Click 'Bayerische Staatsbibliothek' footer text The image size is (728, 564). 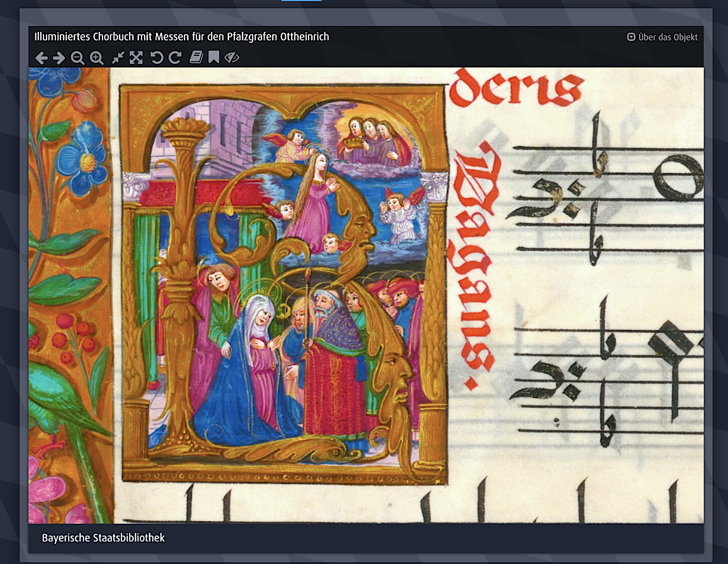(x=103, y=538)
